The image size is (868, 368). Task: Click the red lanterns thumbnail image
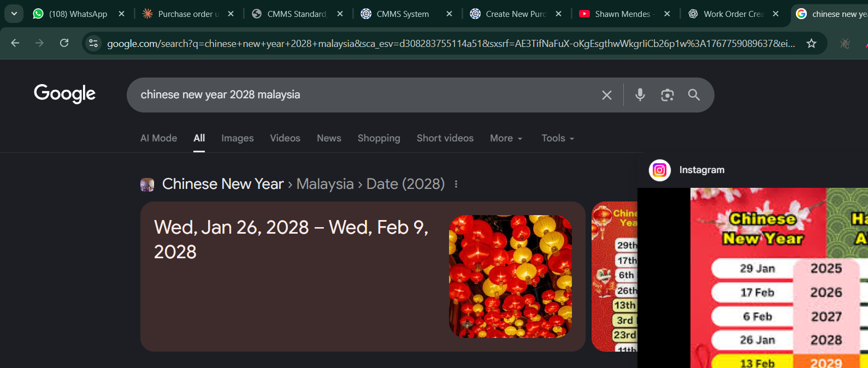[510, 276]
